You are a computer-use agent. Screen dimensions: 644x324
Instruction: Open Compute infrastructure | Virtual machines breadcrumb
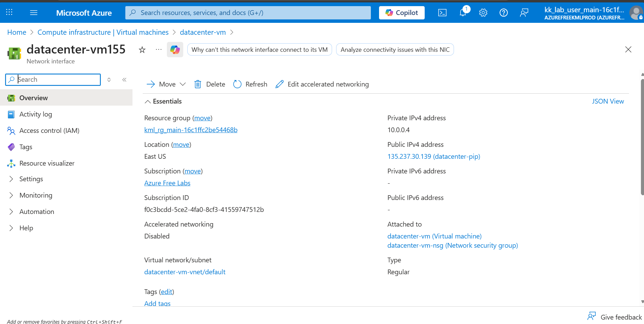pos(103,32)
